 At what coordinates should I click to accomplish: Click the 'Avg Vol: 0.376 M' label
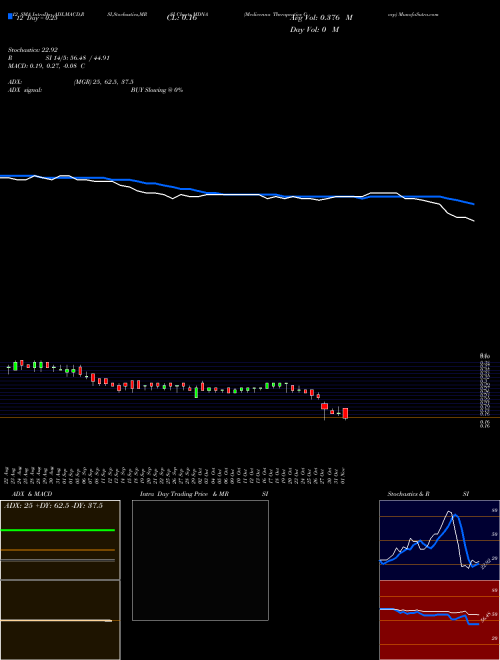(x=321, y=18)
